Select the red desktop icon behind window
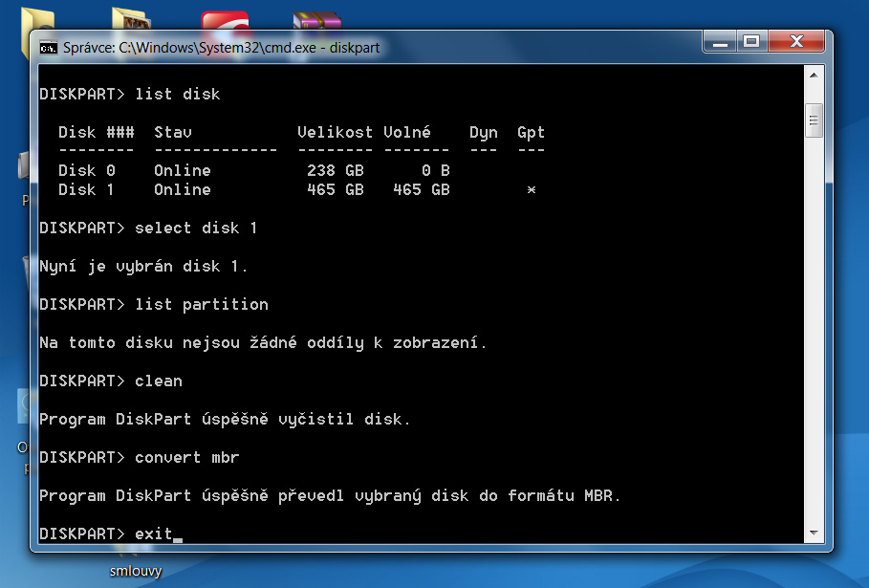This screenshot has height=588, width=869. [225, 20]
